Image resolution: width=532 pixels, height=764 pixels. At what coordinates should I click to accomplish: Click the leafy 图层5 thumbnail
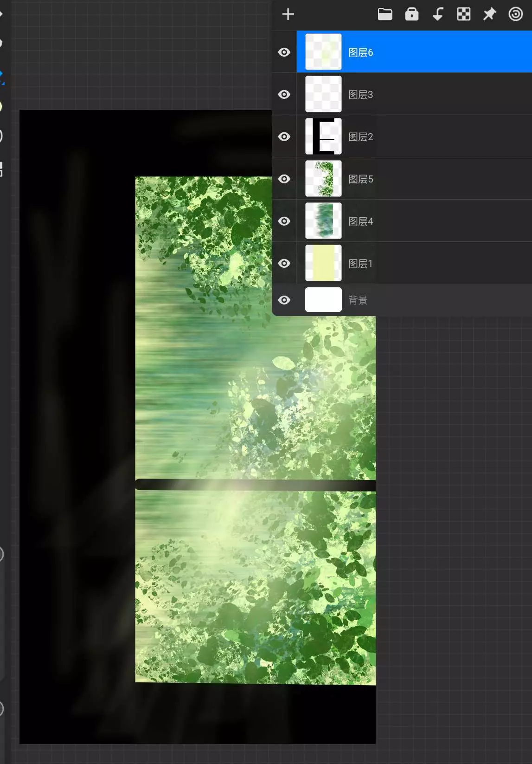tap(323, 179)
